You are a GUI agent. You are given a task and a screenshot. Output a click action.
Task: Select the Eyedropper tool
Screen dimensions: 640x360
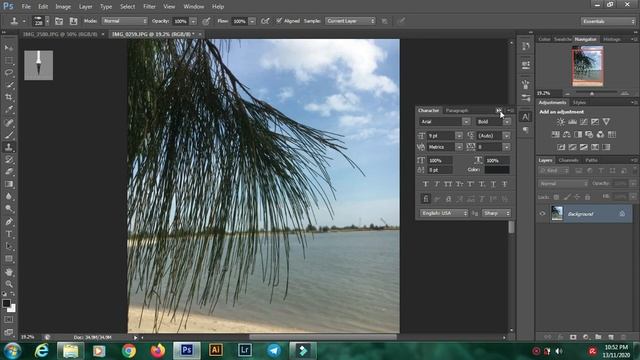tap(9, 109)
